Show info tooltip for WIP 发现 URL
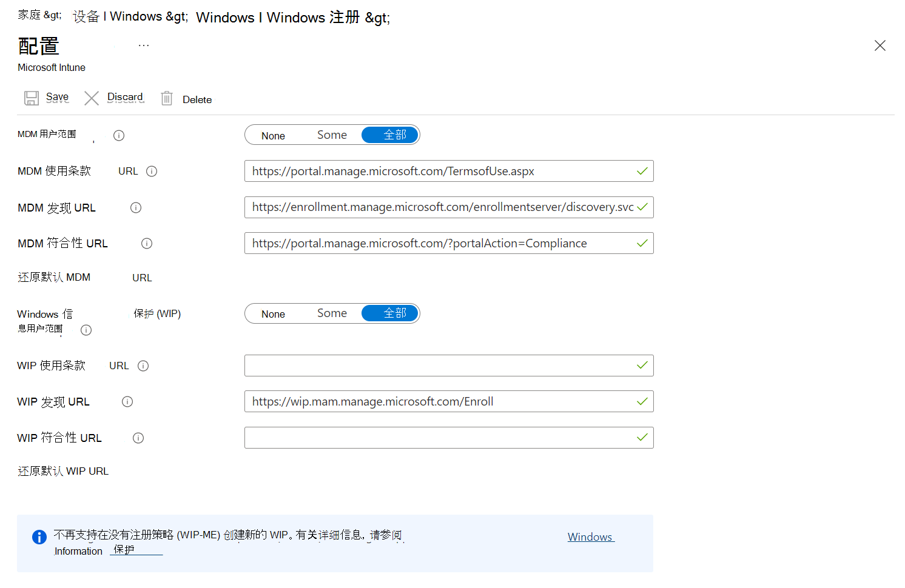Viewport: 905px width, 588px height. click(127, 401)
